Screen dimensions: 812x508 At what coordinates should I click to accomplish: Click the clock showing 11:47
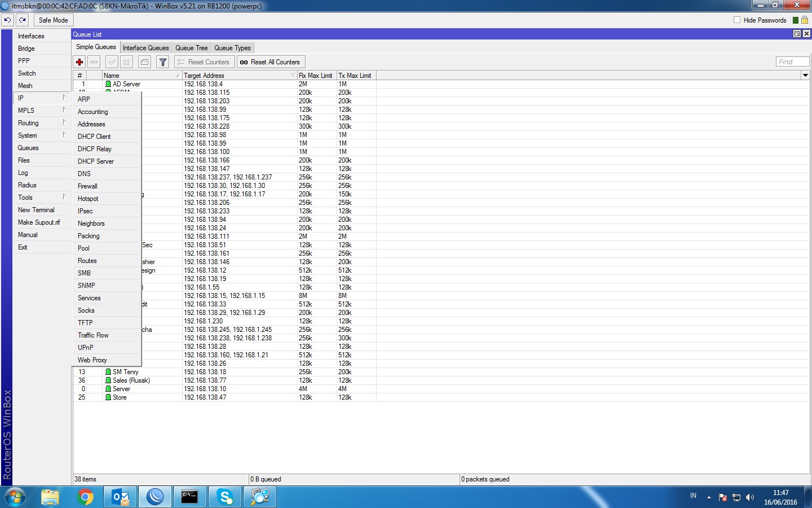pyautogui.click(x=780, y=493)
